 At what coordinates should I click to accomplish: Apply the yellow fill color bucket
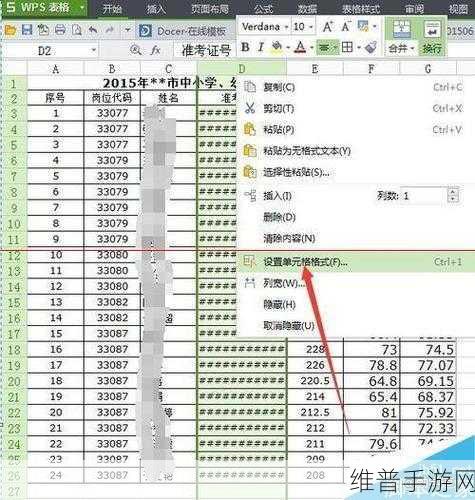tap(277, 48)
